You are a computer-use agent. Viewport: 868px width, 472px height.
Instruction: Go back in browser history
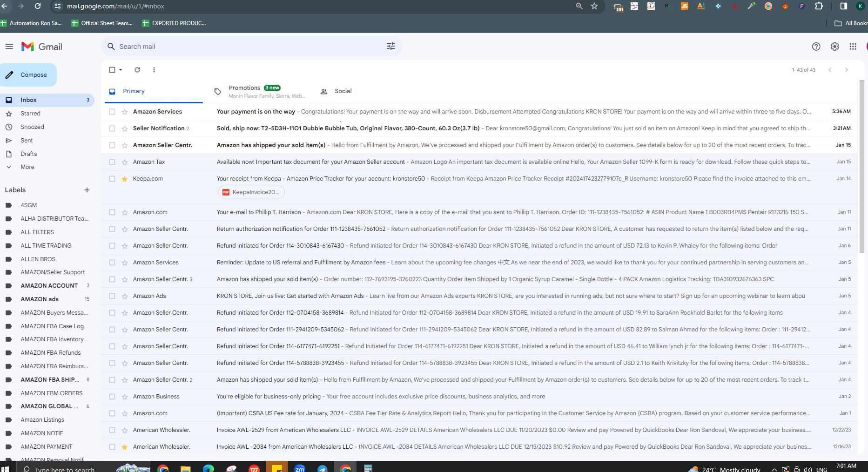pos(4,6)
